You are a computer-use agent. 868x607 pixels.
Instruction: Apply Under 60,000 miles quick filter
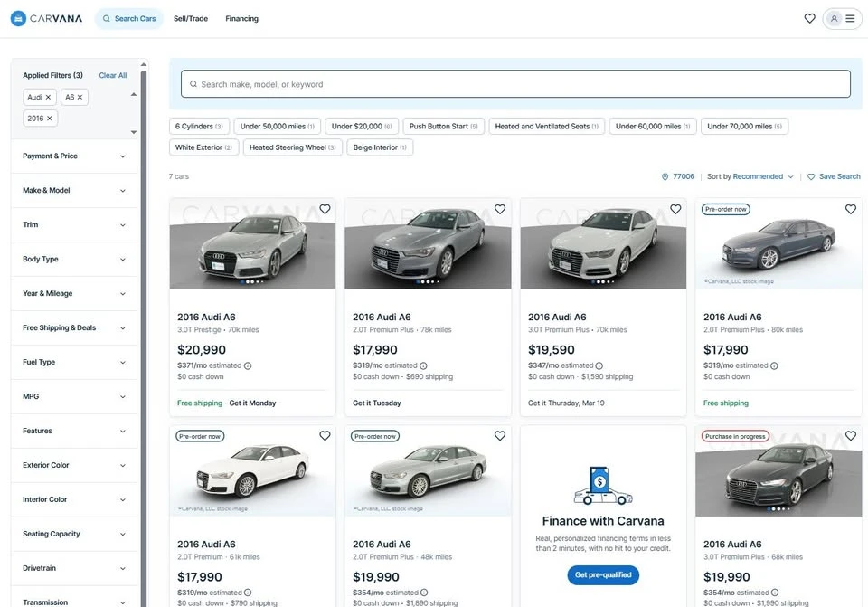653,127
